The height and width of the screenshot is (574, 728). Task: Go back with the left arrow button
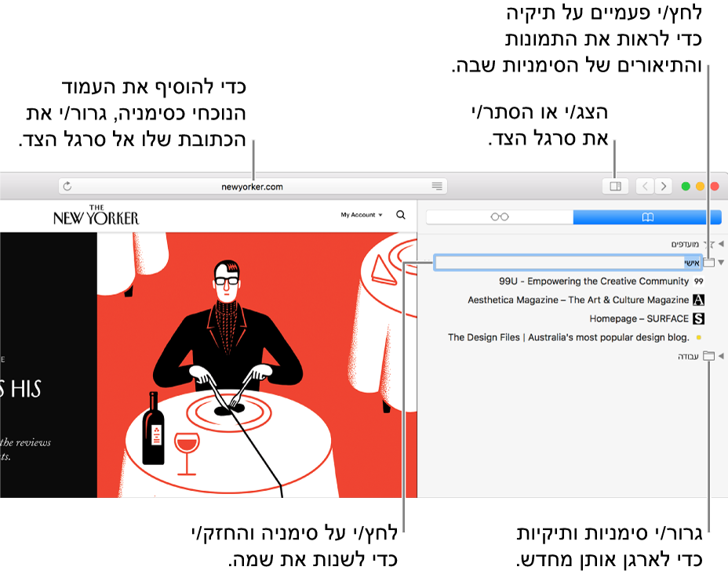pyautogui.click(x=645, y=186)
